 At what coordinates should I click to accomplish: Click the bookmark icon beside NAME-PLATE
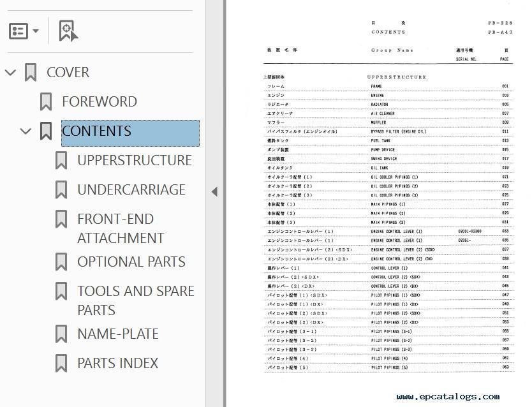(61, 334)
